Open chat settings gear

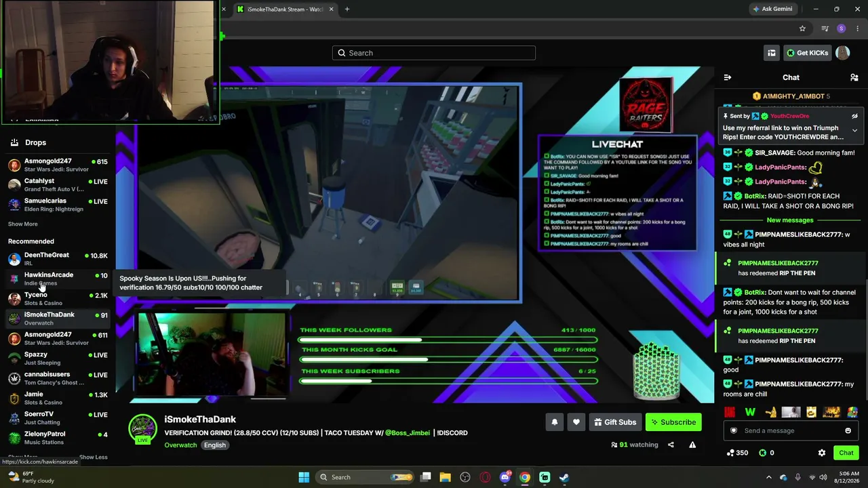[x=822, y=453]
